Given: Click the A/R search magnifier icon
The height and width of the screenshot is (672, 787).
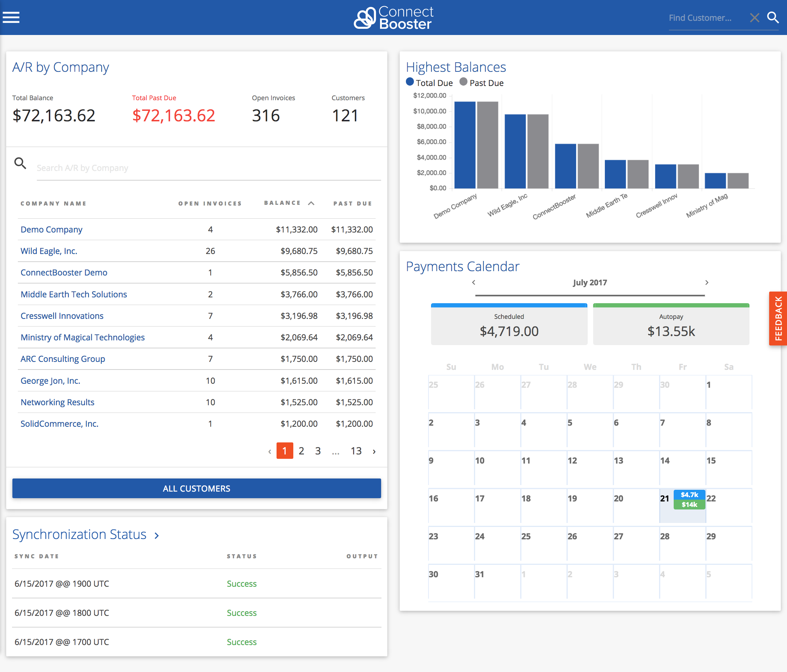Looking at the screenshot, I should (20, 163).
